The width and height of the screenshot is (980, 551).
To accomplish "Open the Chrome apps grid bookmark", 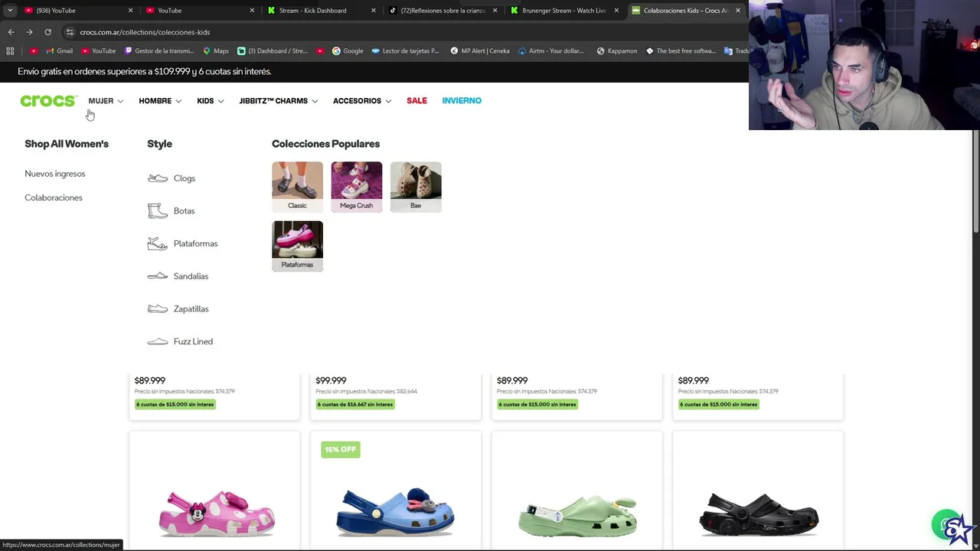I will point(10,51).
